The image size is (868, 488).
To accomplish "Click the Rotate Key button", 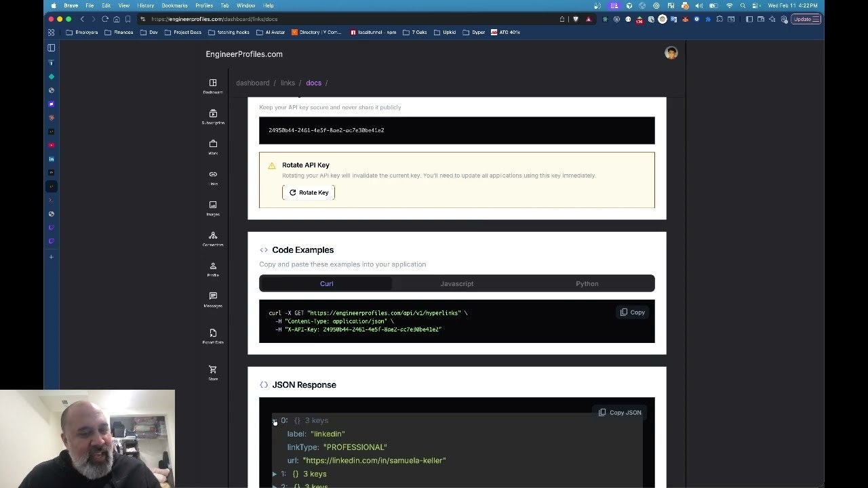I will (309, 192).
